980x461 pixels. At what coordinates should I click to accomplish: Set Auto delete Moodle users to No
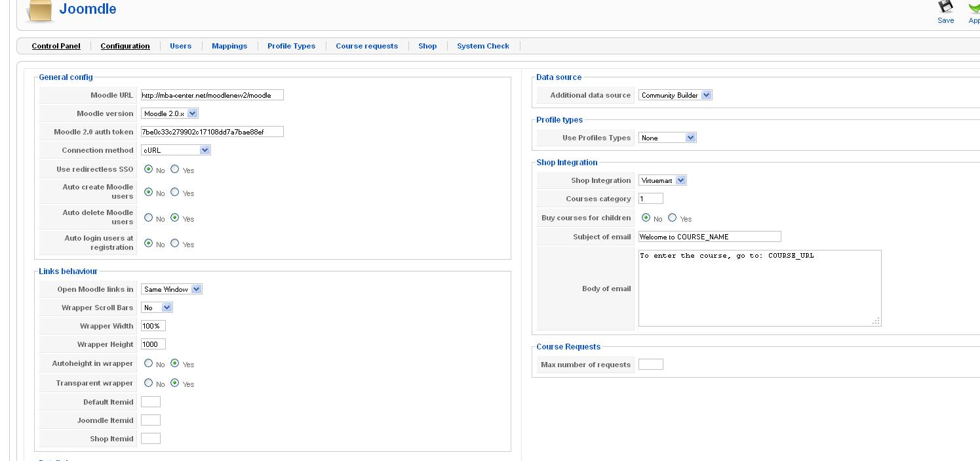click(149, 218)
